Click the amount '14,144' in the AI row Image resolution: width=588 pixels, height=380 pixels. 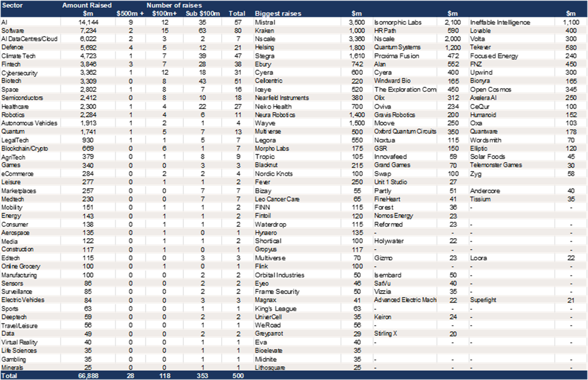(x=88, y=22)
